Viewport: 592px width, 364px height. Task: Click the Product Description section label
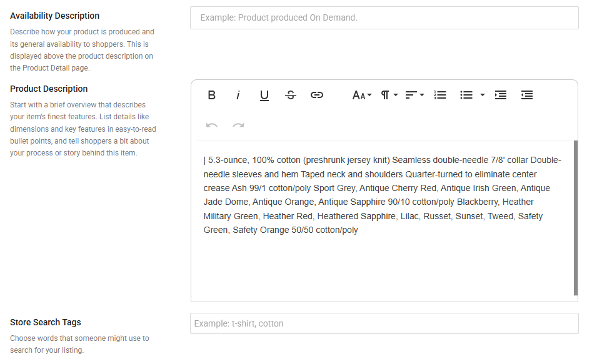pyautogui.click(x=49, y=89)
